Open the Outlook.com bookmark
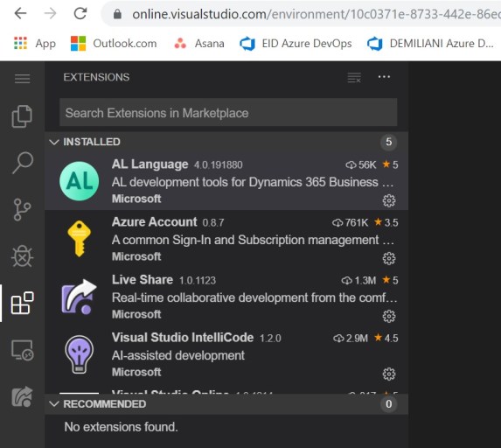Screen dimensions: 501x448 click(114, 43)
